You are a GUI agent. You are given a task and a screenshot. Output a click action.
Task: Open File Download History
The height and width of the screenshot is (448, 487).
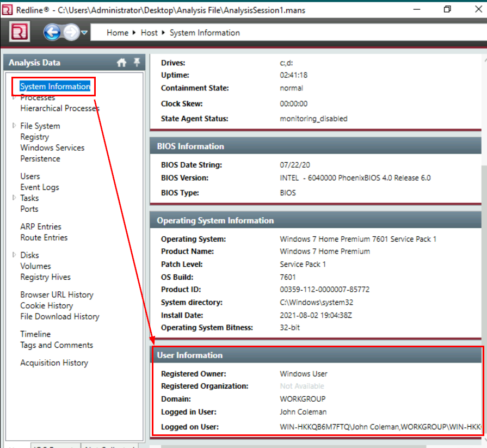60,317
